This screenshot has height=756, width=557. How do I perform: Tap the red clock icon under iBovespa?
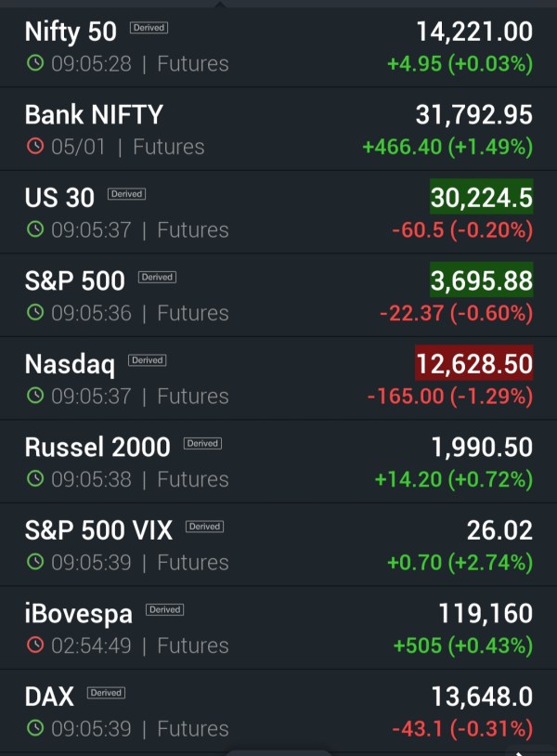35,645
